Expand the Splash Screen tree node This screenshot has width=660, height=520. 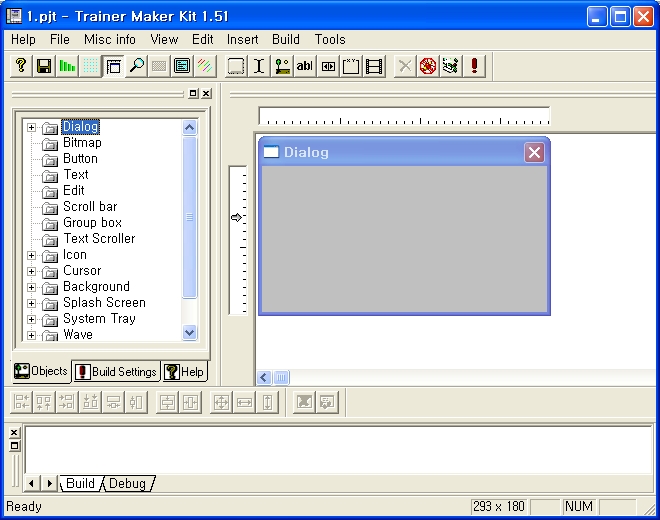tap(31, 303)
